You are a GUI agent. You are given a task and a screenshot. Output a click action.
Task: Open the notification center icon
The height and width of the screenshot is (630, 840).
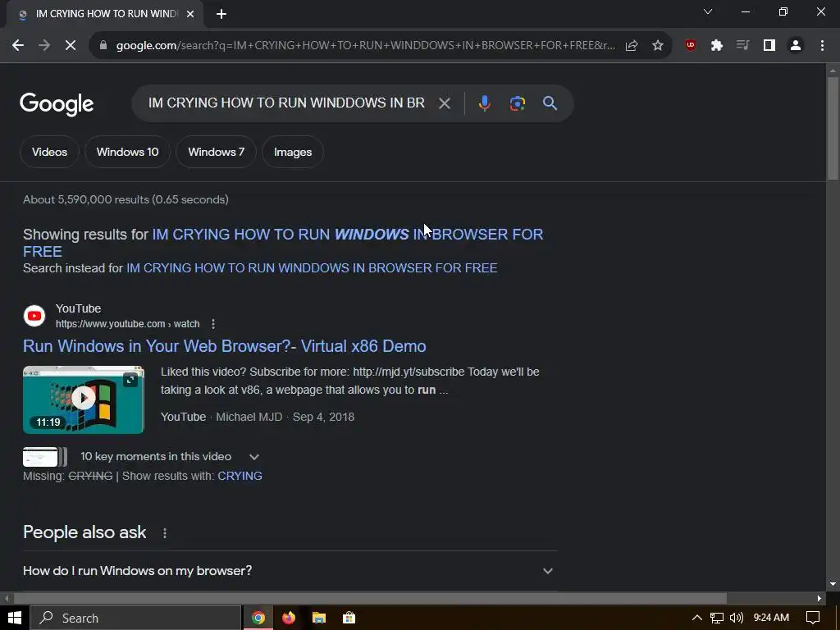tap(813, 618)
